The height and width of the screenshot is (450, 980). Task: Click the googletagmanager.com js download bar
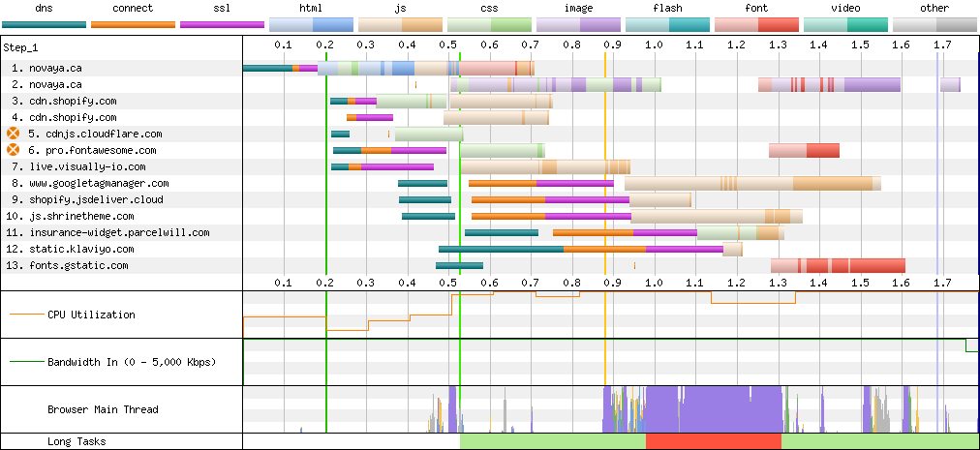point(752,183)
